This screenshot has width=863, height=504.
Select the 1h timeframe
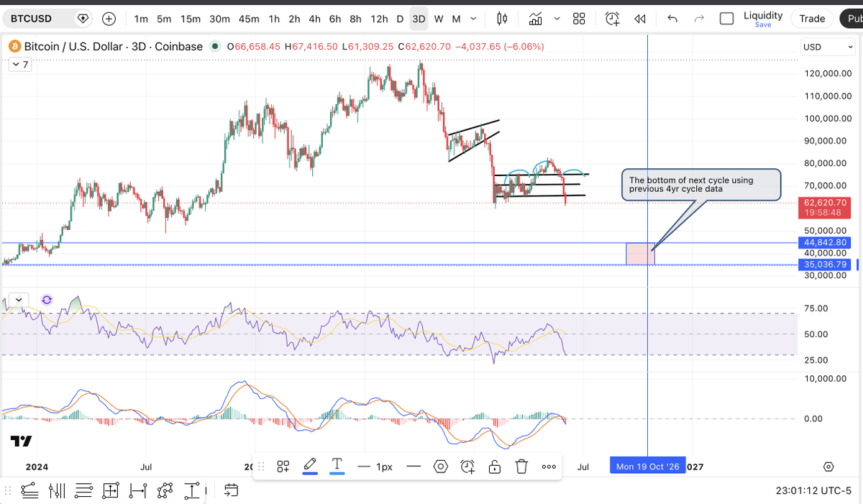pos(274,19)
